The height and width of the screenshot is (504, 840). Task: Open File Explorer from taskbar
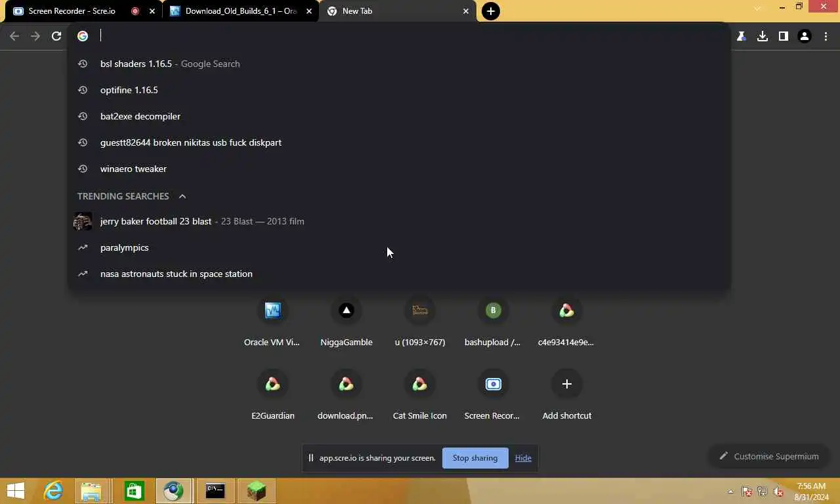click(x=92, y=491)
